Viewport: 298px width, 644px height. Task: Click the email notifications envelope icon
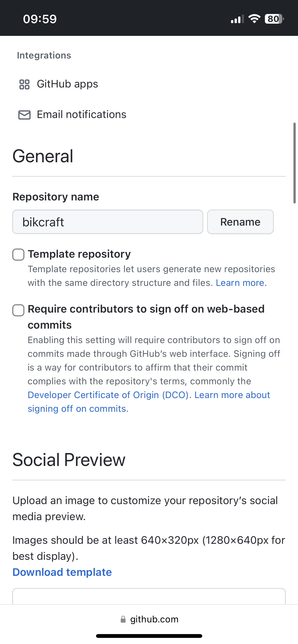click(x=24, y=114)
